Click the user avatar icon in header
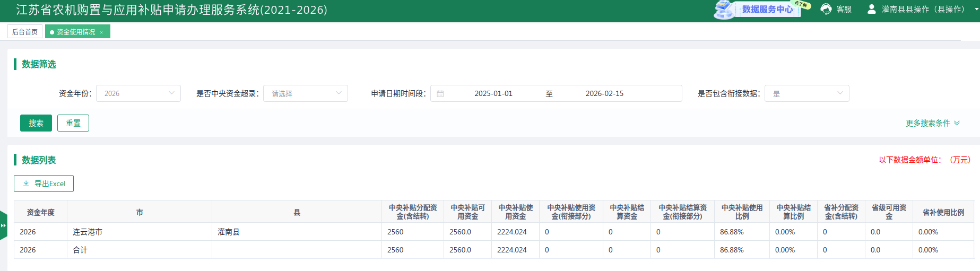The image size is (980, 271). coord(871,9)
